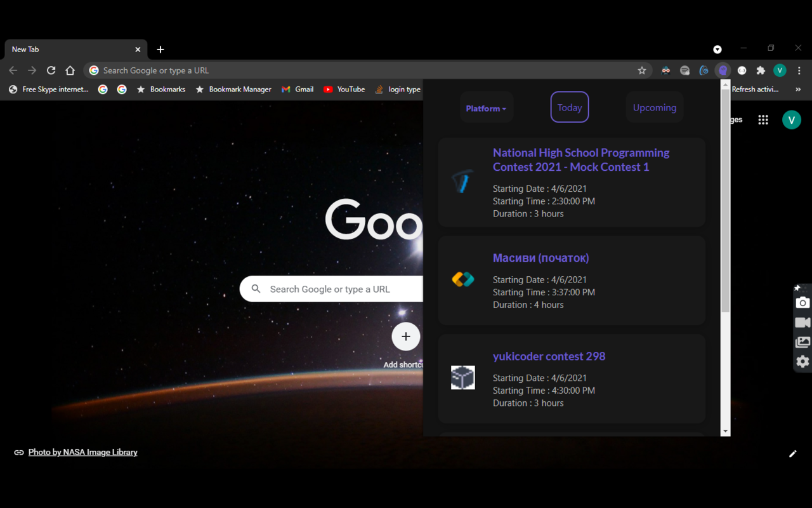Open the Refresh activi... bookmark
Screen dimensions: 812x508
pos(755,90)
